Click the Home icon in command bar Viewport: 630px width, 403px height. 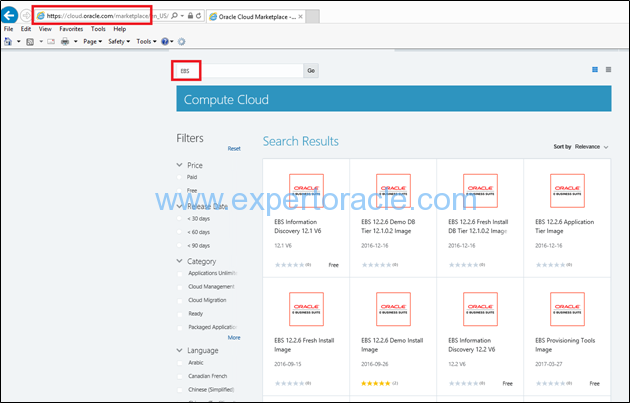click(x=8, y=41)
